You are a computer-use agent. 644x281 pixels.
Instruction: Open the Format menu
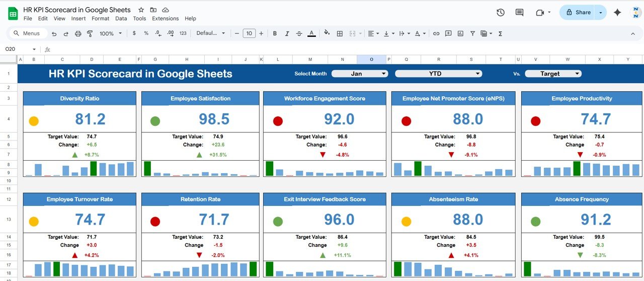click(x=100, y=19)
